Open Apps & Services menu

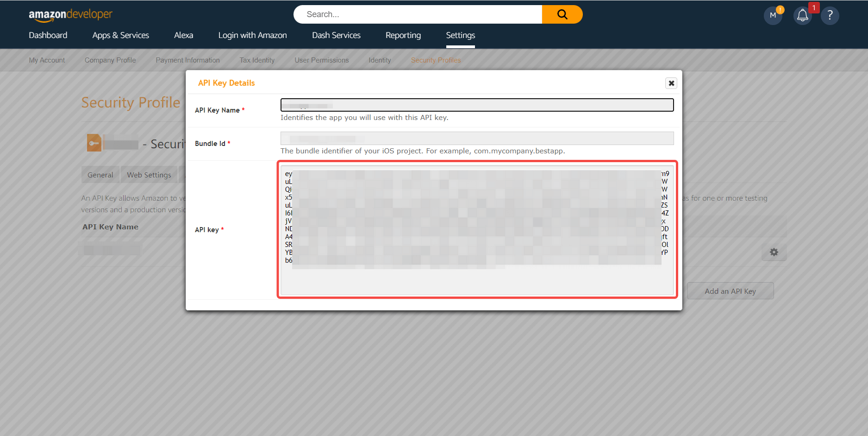(120, 35)
